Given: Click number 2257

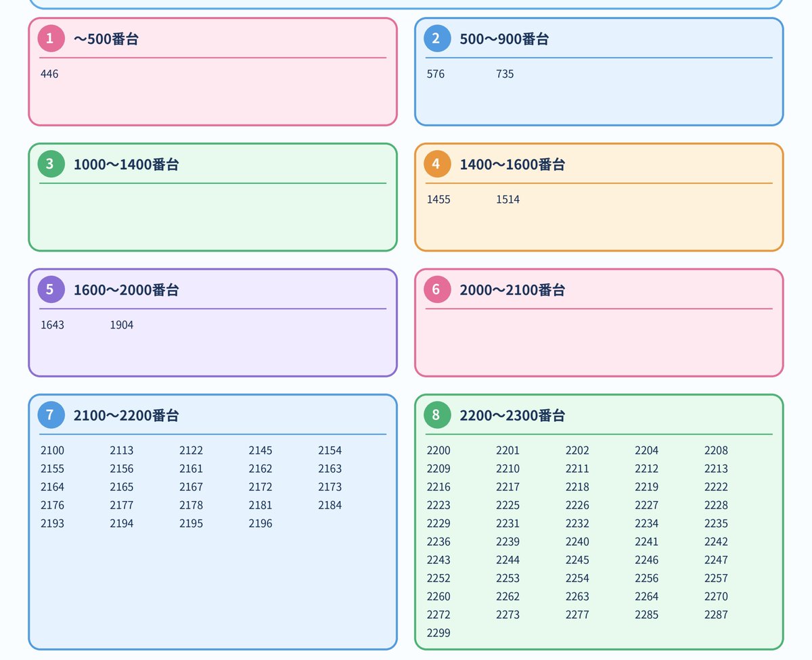Looking at the screenshot, I should click(716, 578).
